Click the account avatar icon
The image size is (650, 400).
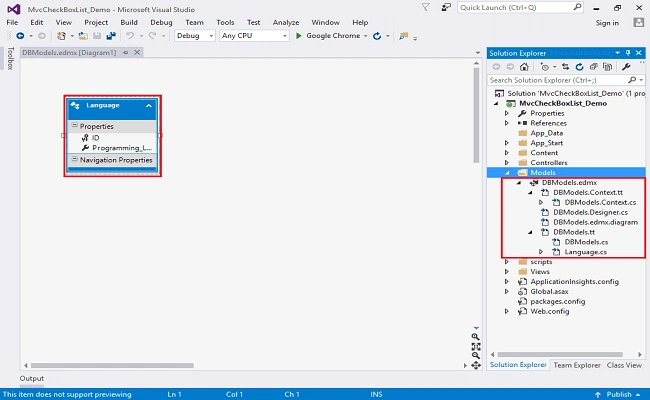[639, 22]
